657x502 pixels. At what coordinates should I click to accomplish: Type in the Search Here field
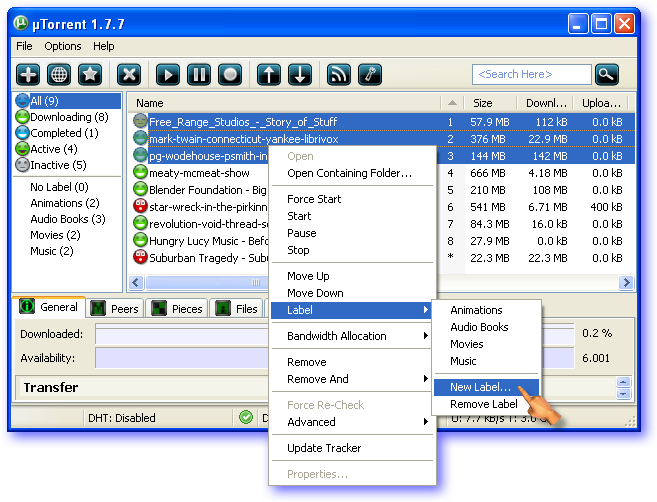[530, 74]
